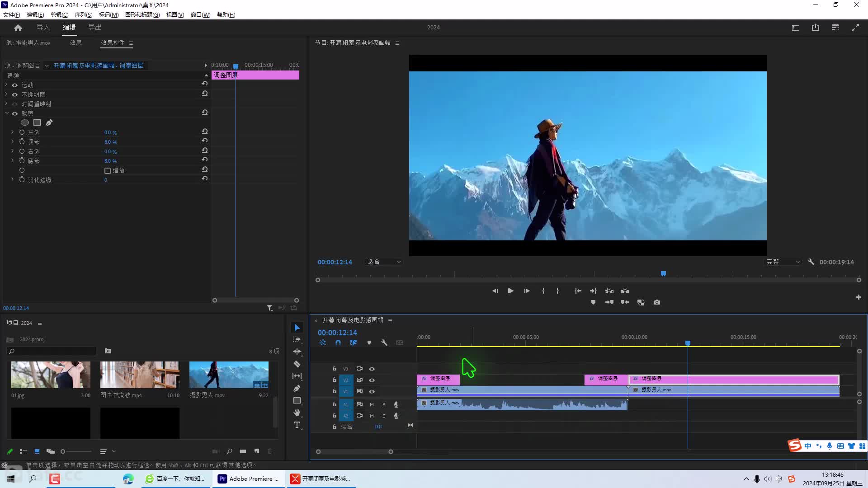Select the Ripple Edit tool
Screen dimensions: 868x488
(297, 352)
